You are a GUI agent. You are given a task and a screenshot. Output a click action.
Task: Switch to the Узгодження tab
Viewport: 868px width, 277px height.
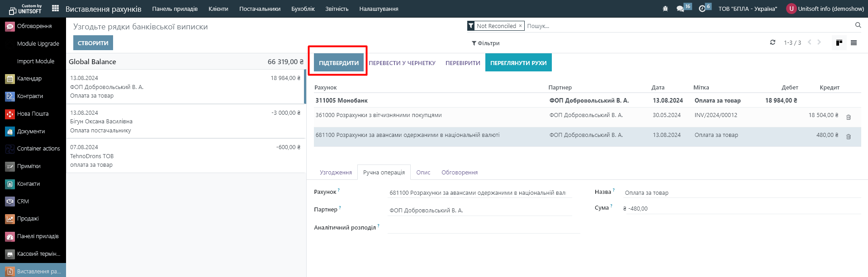point(335,173)
